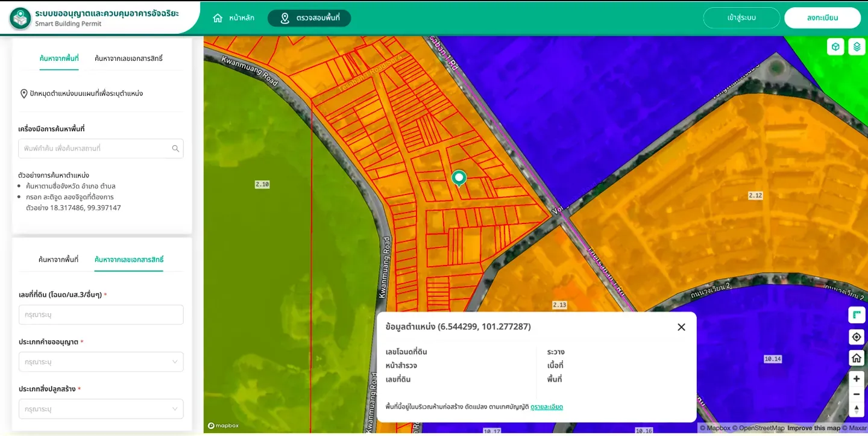Open the map layers icon
The width and height of the screenshot is (868, 436).
(857, 46)
